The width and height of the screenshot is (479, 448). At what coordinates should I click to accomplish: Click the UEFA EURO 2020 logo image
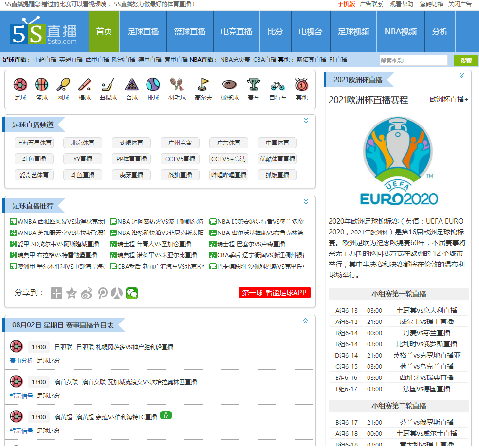pos(398,161)
